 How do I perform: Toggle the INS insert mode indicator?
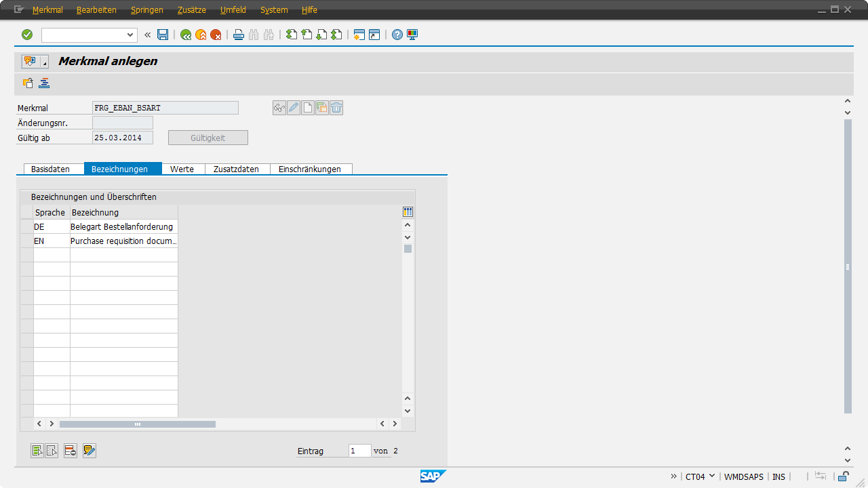[x=778, y=476]
